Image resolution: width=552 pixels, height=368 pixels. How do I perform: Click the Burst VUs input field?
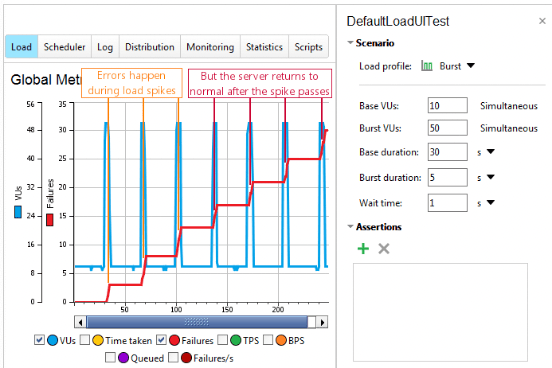pos(447,128)
